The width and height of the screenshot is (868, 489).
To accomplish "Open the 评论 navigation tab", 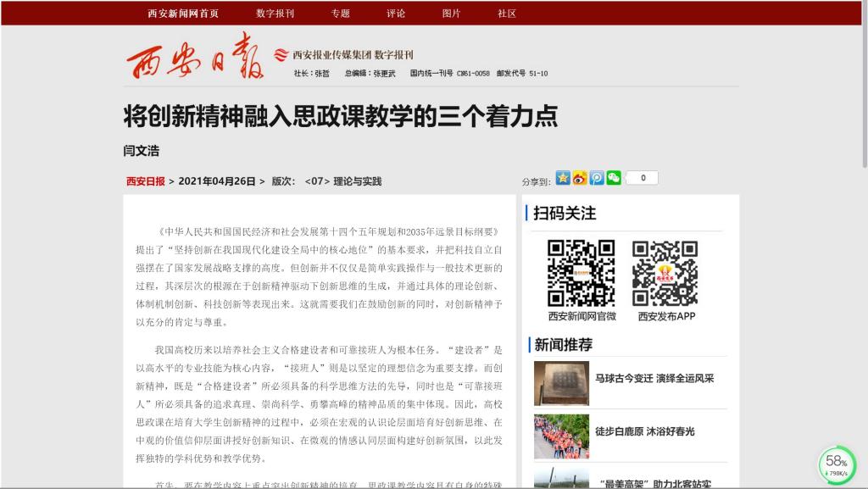I will click(x=396, y=14).
